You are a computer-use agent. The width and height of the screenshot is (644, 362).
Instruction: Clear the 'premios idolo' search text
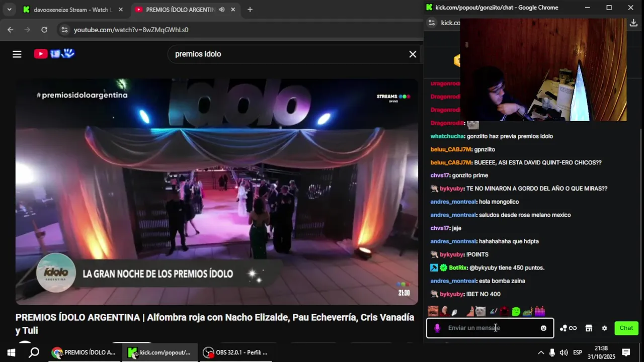(x=413, y=54)
